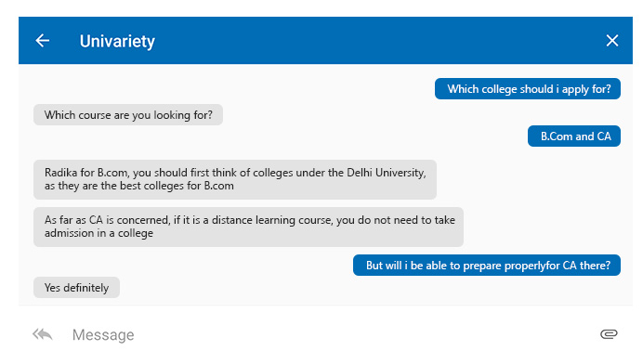This screenshot has width=643, height=364.
Task: Select the 'B.Com and CA' sent message
Action: click(573, 136)
